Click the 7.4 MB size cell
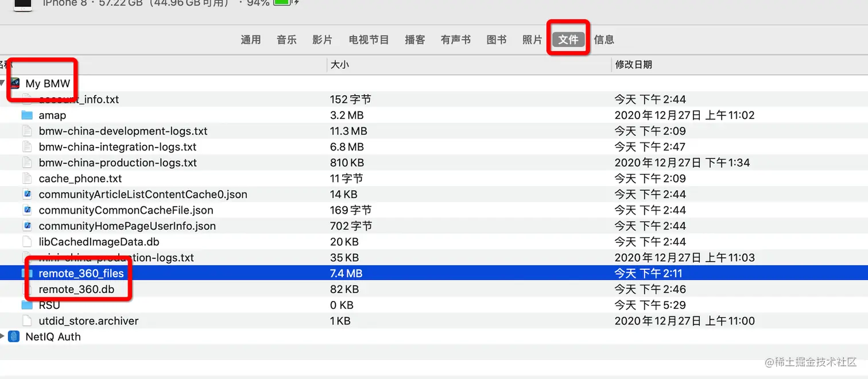Screen dimensions: 868x379 [346, 273]
